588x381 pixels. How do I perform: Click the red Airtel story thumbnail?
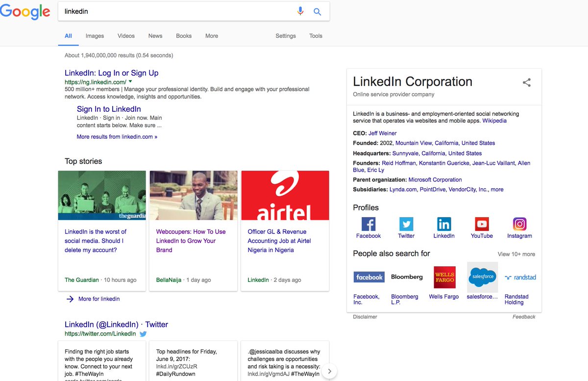coord(285,195)
